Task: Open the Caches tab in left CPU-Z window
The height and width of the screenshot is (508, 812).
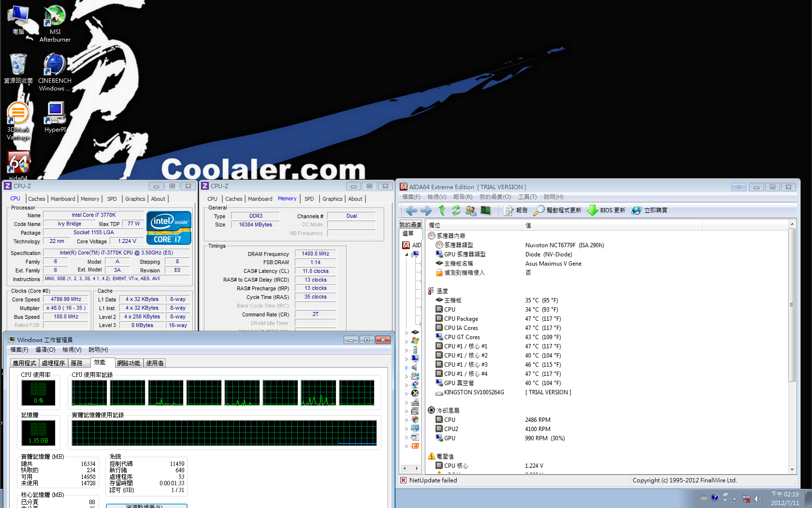Action: click(36, 199)
